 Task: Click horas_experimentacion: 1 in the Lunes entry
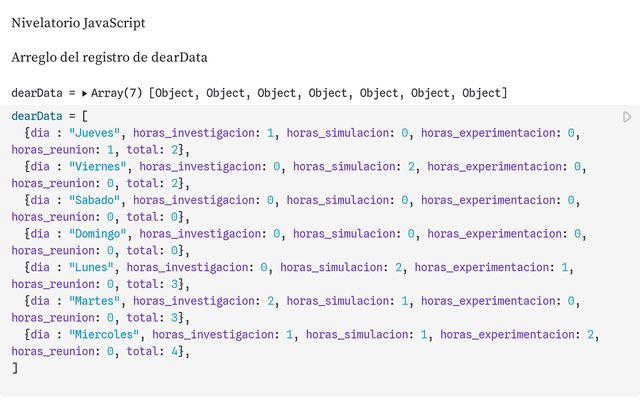click(491, 267)
